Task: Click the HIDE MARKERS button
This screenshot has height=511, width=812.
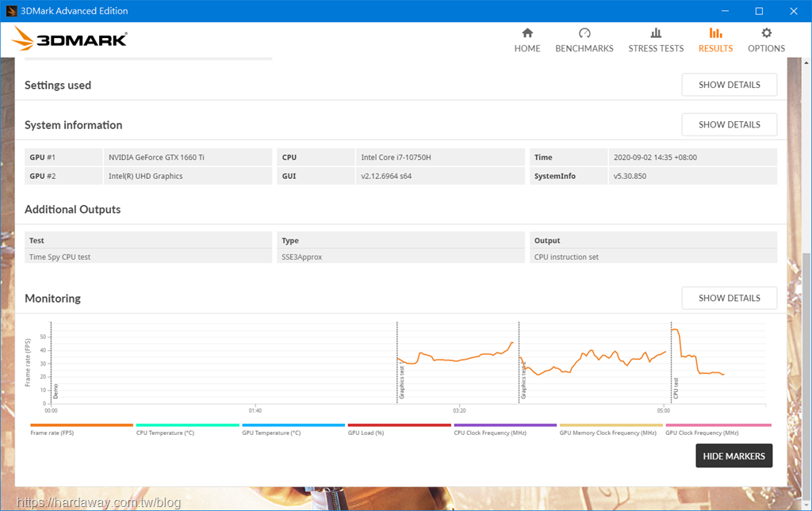Action: point(733,456)
